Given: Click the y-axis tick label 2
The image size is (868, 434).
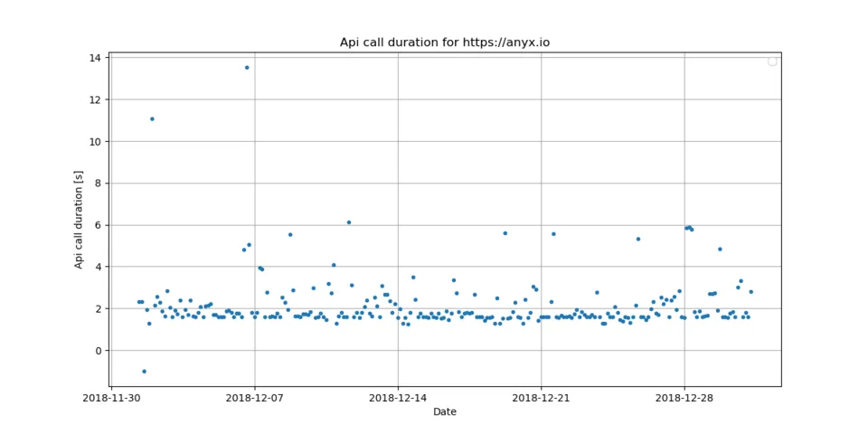Looking at the screenshot, I should pyautogui.click(x=98, y=308).
